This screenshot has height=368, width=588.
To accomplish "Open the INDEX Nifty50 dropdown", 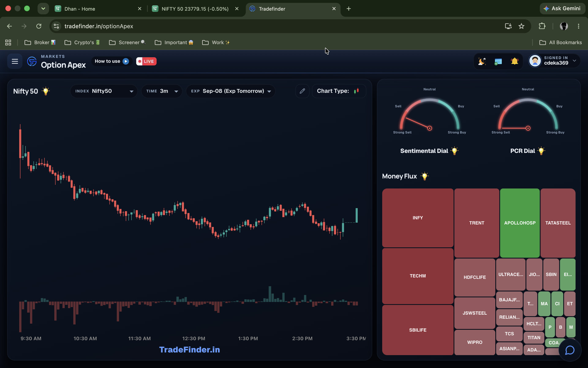I will 104,91.
